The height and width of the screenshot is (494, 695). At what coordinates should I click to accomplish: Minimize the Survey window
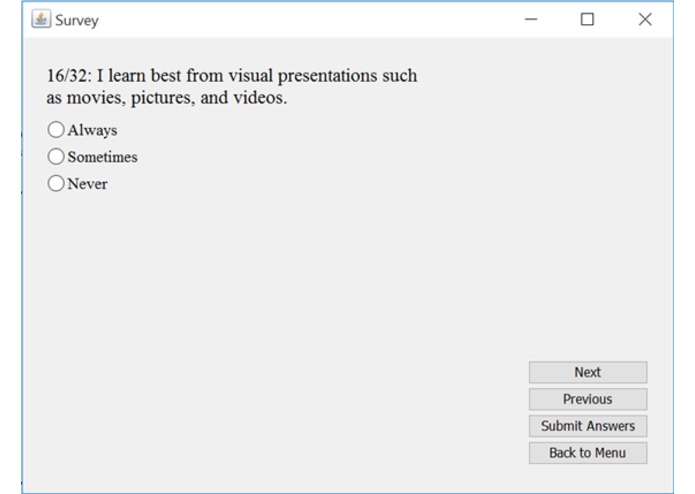[531, 19]
